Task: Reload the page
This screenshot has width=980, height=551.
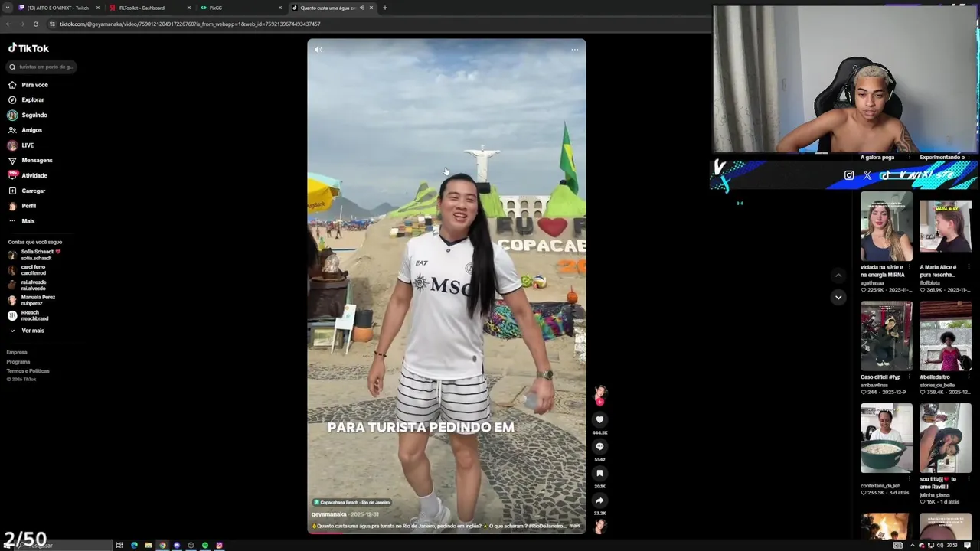Action: coord(35,24)
